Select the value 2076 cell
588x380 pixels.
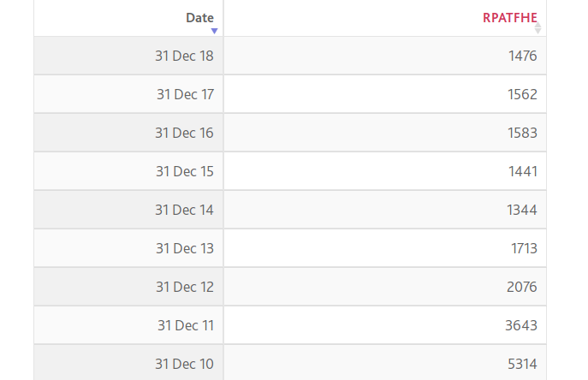click(385, 287)
